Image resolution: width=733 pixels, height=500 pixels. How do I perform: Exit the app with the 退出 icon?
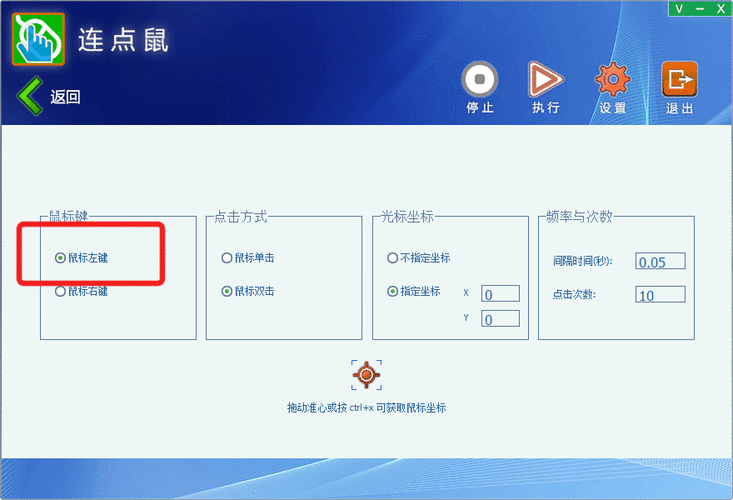680,79
